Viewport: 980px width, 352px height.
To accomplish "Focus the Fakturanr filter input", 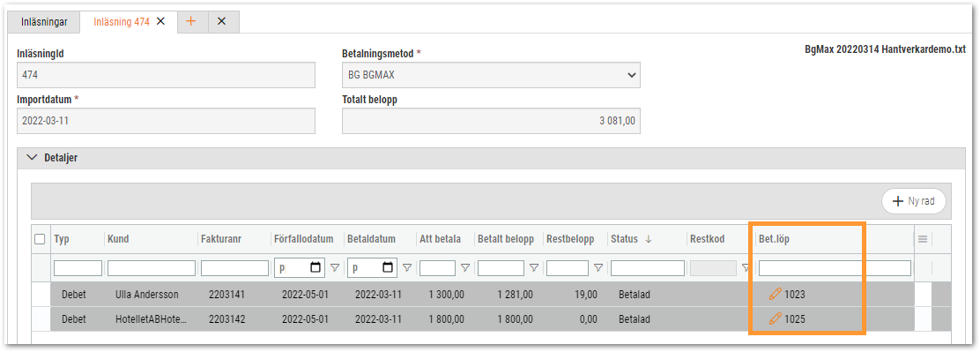I will point(235,267).
